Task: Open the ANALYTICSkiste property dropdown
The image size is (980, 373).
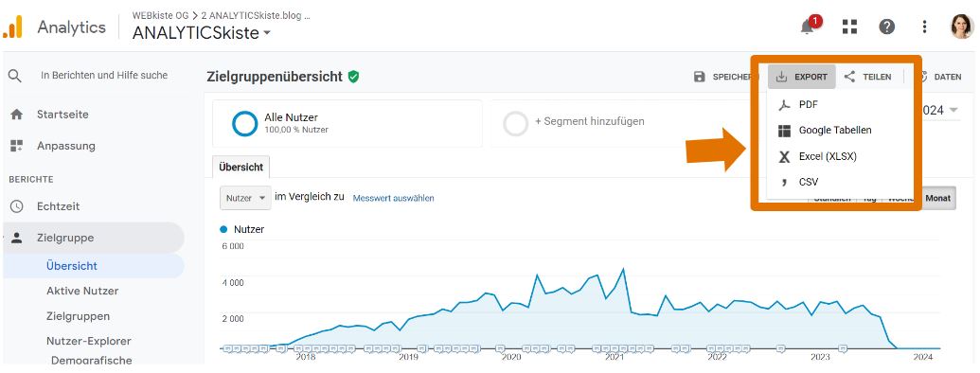Action: (x=202, y=33)
